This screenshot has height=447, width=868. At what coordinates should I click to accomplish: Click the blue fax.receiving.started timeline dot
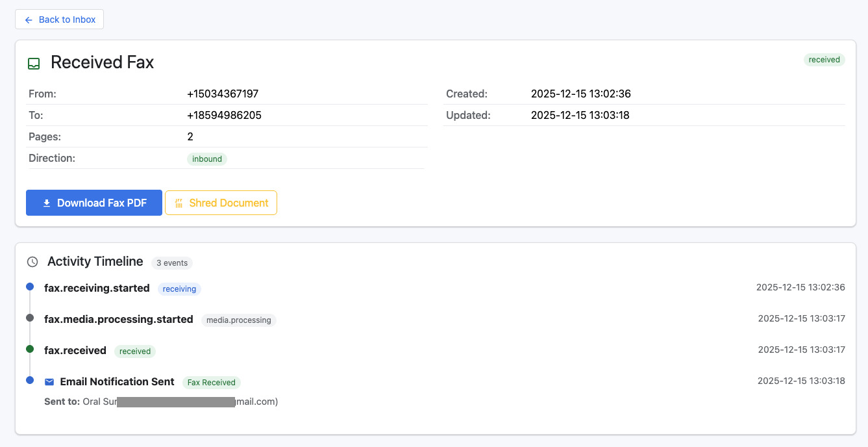coord(29,287)
